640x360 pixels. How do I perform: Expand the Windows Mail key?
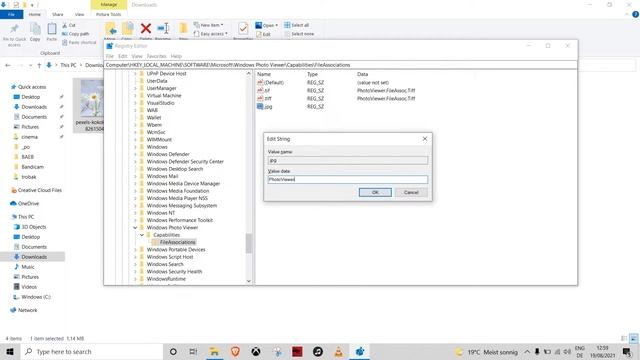click(135, 176)
